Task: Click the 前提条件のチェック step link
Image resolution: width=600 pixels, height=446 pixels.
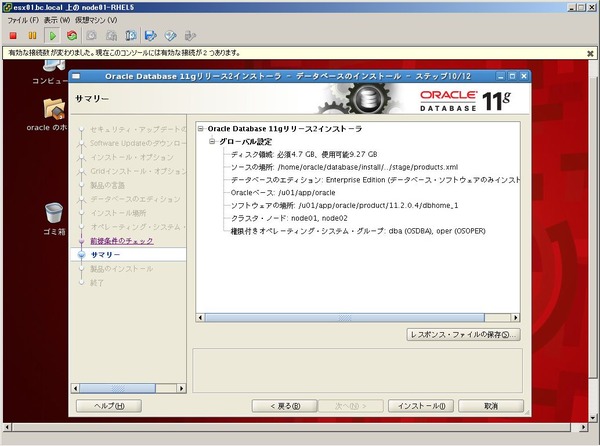Action: tap(122, 241)
